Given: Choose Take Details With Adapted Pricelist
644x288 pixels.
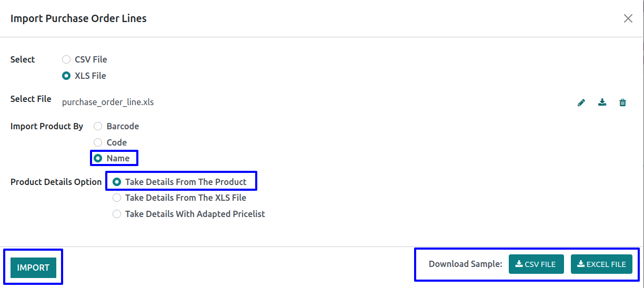Looking at the screenshot, I should [x=117, y=214].
